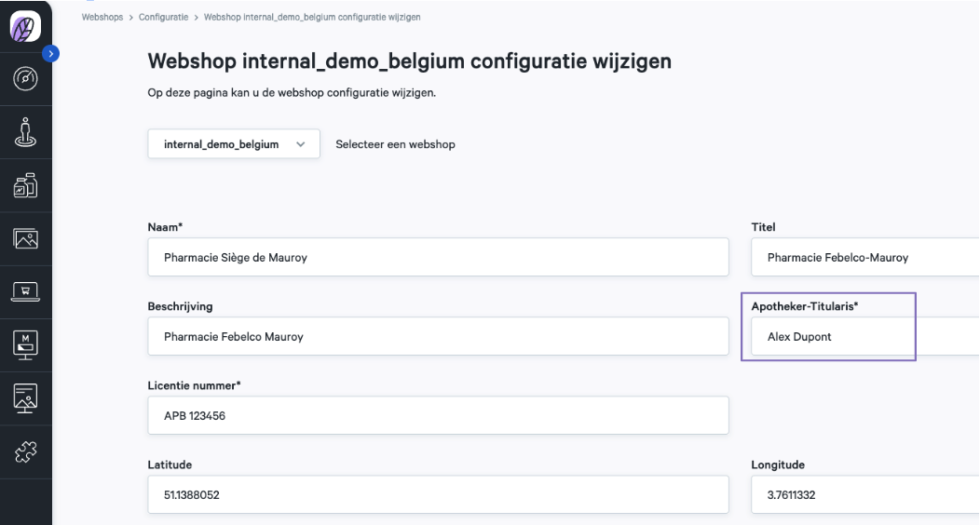Open the dashboard gauge icon
The height and width of the screenshot is (525, 980).
click(26, 78)
